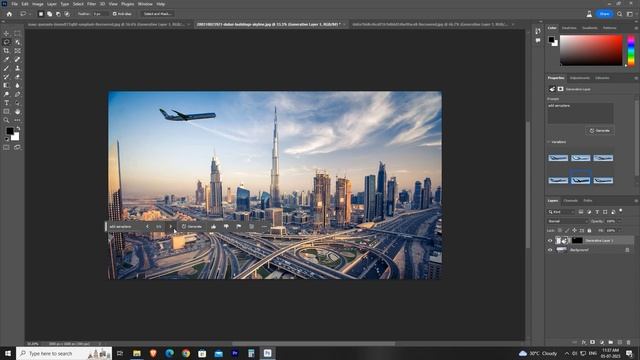640x360 pixels.
Task: Swap foreground and background colors arrow
Action: tap(18, 129)
